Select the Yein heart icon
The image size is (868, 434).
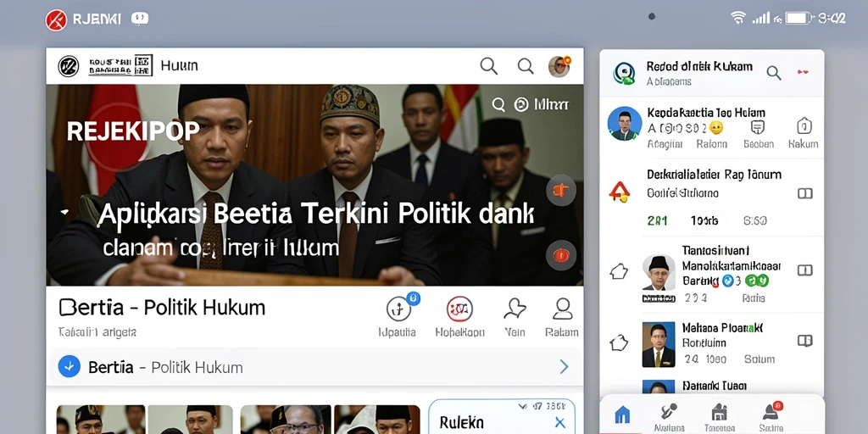pyautogui.click(x=515, y=309)
